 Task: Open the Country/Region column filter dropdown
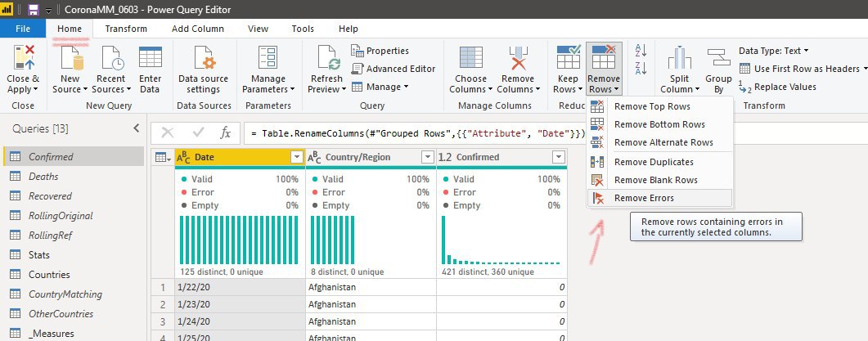[x=427, y=157]
